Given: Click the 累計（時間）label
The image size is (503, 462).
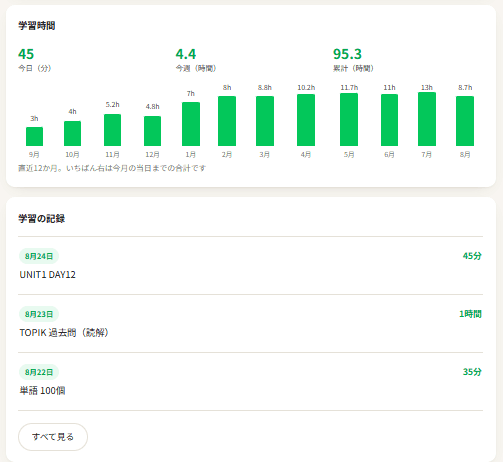Looking at the screenshot, I should tap(353, 68).
